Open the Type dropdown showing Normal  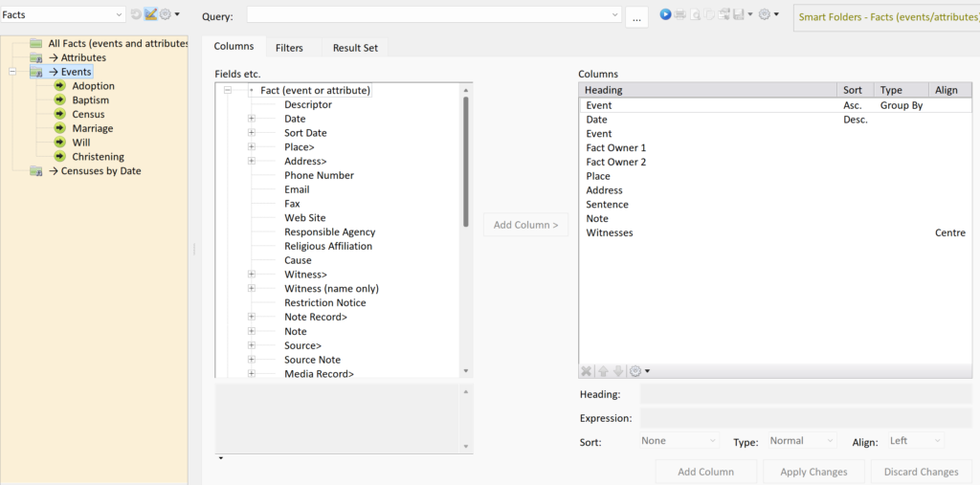802,441
